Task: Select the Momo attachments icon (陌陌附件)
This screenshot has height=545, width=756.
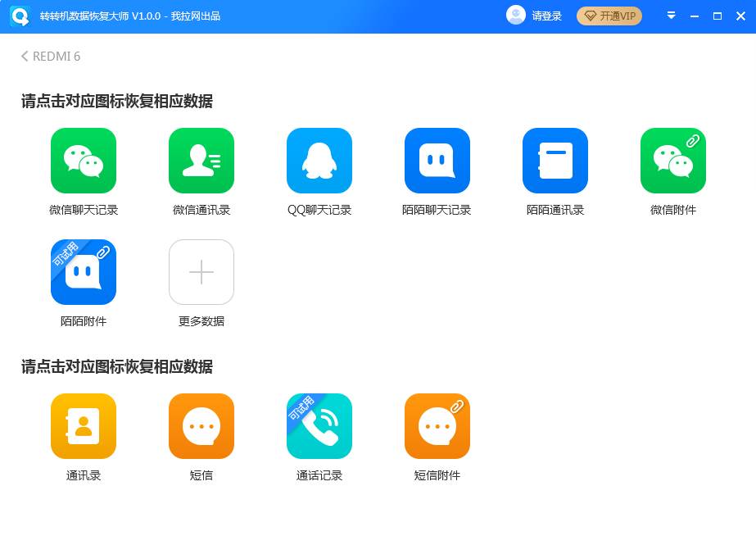Action: tap(84, 272)
